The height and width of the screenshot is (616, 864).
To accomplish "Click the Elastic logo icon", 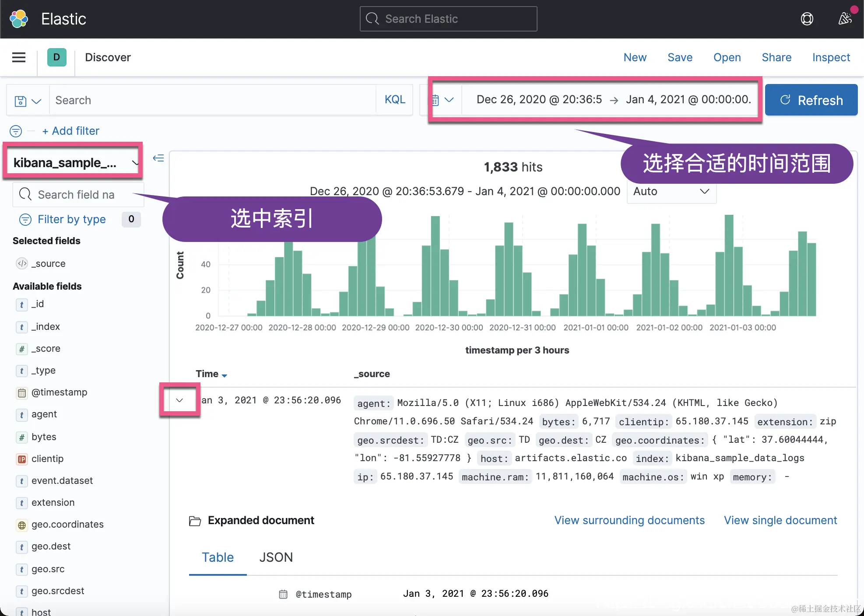I will [18, 19].
